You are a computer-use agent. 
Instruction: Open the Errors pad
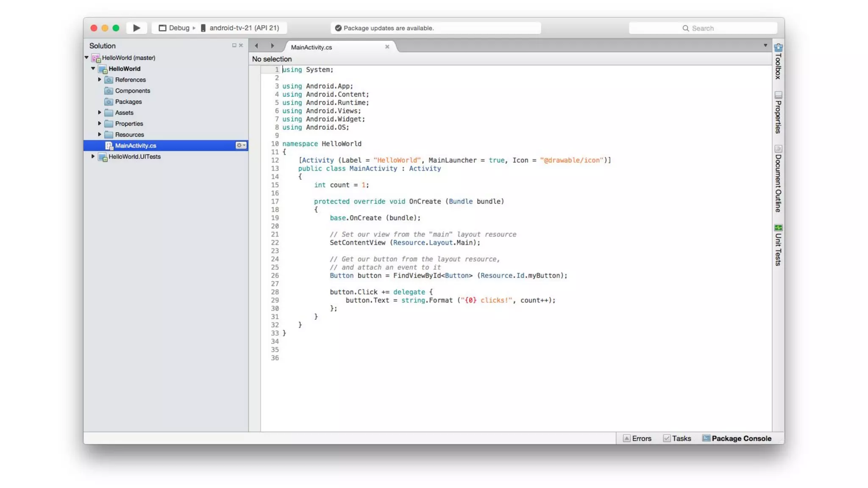tap(637, 438)
